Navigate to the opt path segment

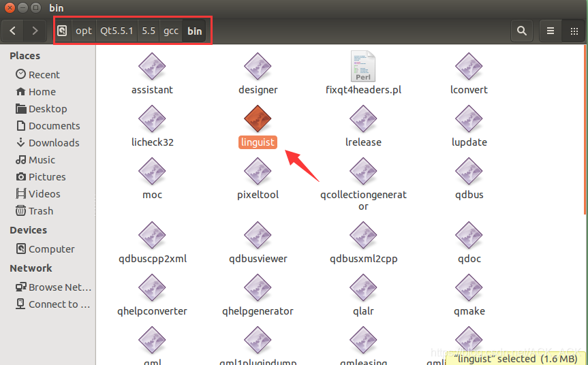[84, 31]
